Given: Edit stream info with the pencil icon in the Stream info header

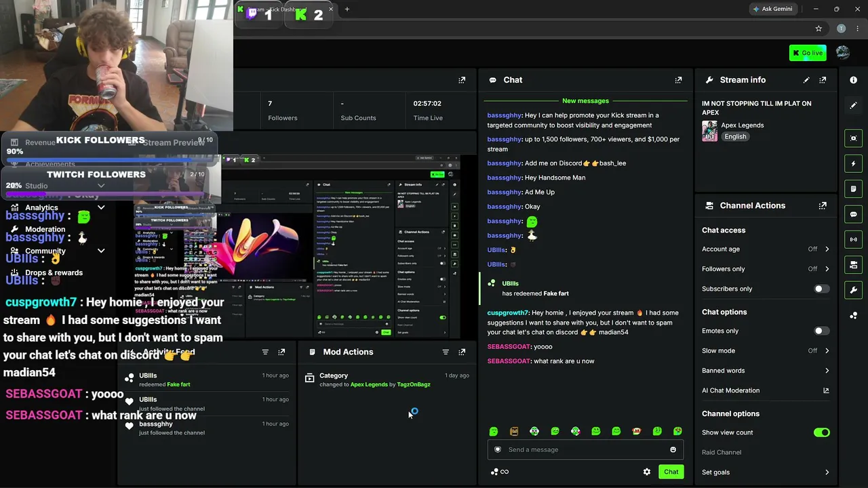Looking at the screenshot, I should pos(806,80).
